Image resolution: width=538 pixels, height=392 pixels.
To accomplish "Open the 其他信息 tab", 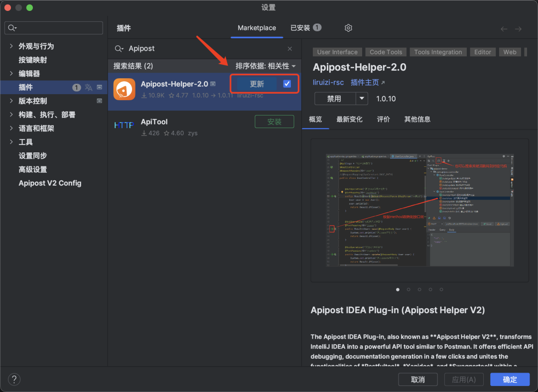I will pyautogui.click(x=417, y=120).
